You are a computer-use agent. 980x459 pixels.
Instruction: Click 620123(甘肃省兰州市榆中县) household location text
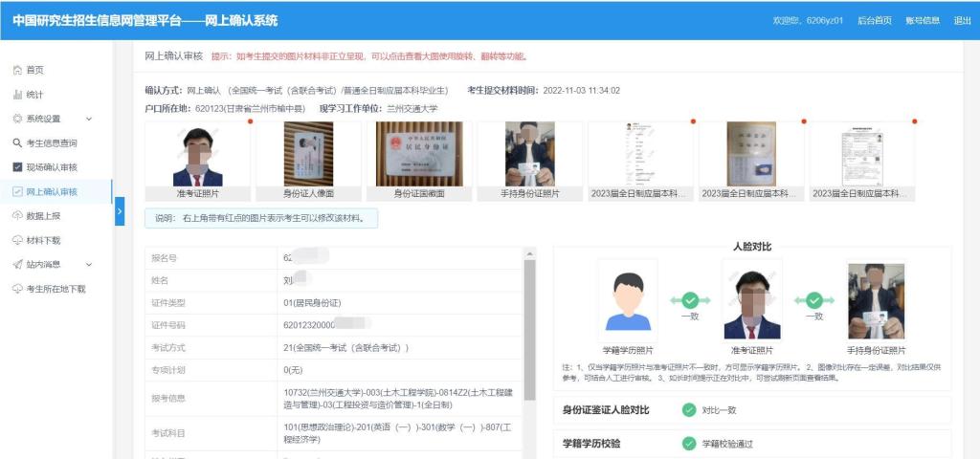250,109
